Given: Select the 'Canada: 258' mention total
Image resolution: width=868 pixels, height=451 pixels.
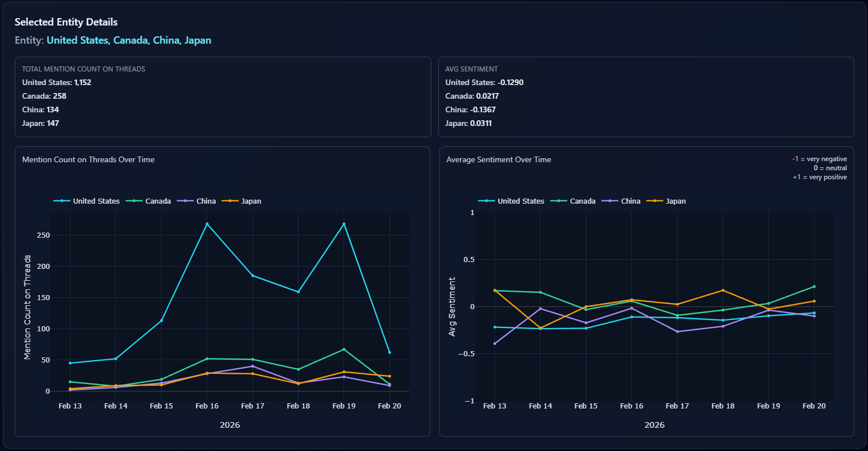Looking at the screenshot, I should (44, 96).
